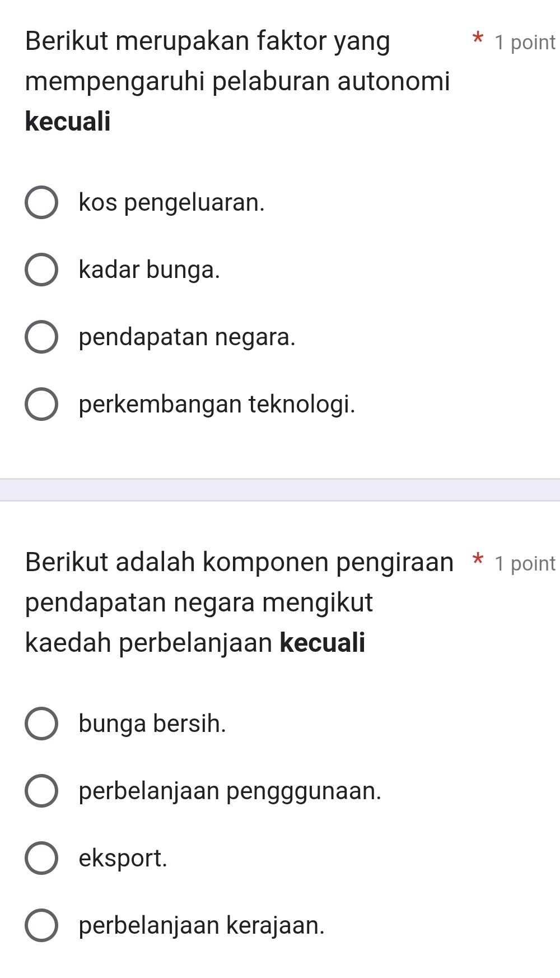560x978 pixels.
Task: Select the 'kos pengeluaran' radio button
Action: click(41, 203)
